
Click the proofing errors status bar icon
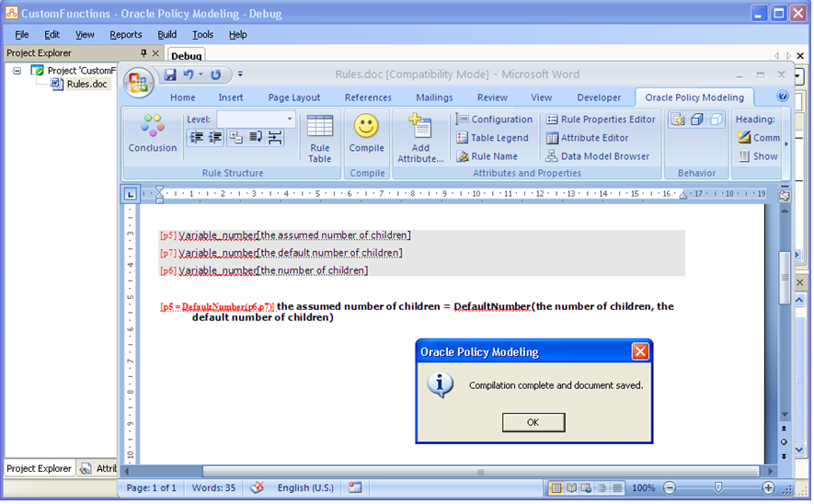coord(257,488)
